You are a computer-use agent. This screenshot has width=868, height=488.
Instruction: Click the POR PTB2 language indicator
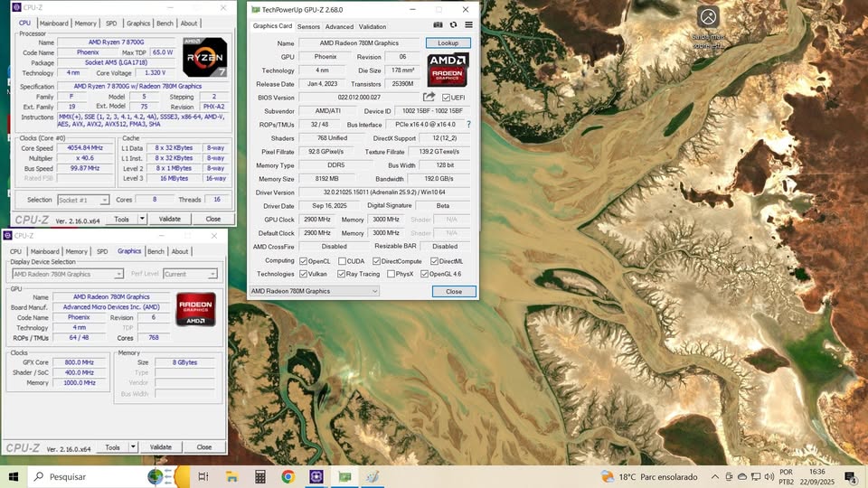click(786, 476)
